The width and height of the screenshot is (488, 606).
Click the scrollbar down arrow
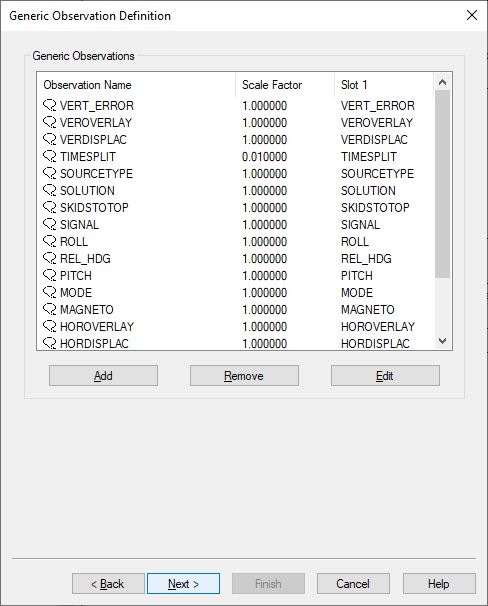tap(442, 341)
